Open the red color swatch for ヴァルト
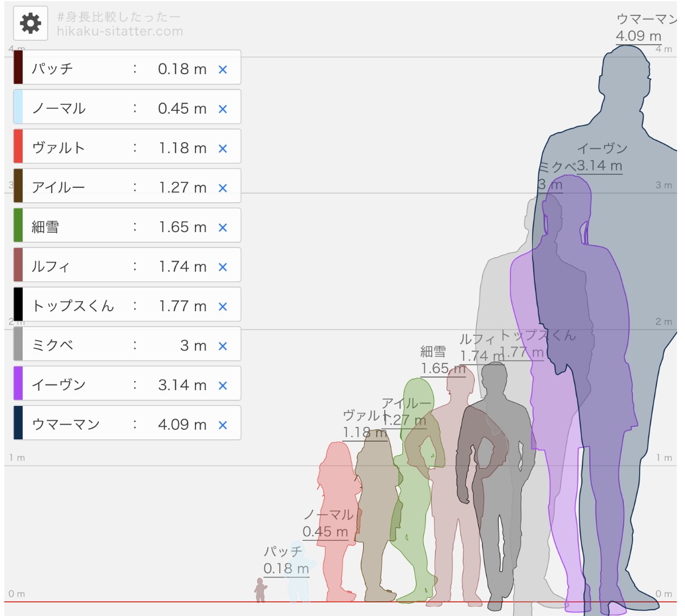 pos(18,146)
